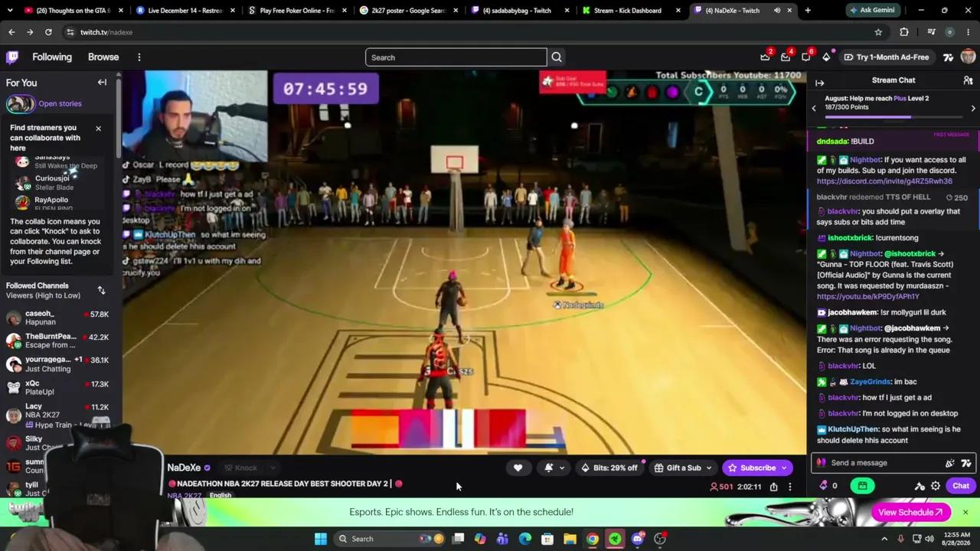Collapse the Stream Chat panel
Viewport: 980px width, 551px height.
pos(819,83)
